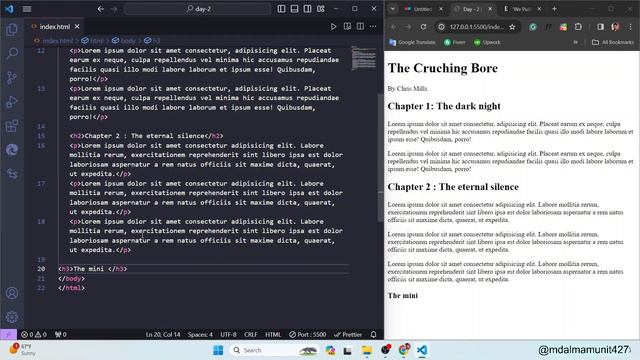
Task: Open the Fiverr bookmark
Action: (455, 42)
